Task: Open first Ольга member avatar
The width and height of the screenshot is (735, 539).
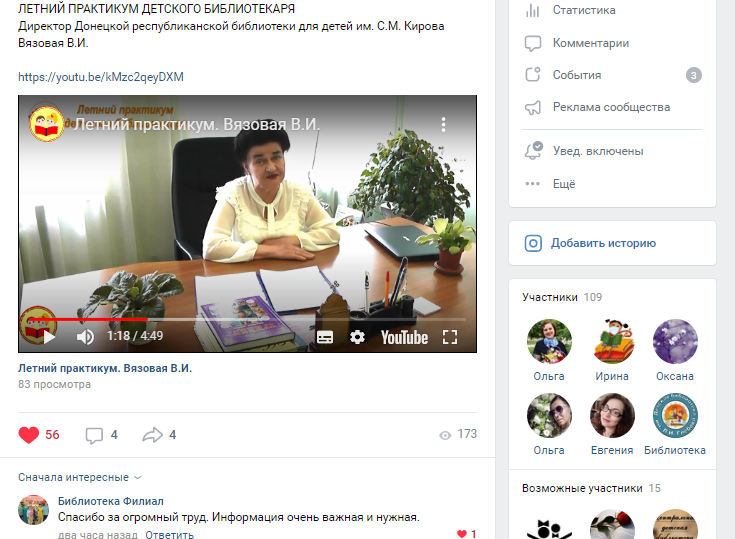Action: (x=549, y=341)
